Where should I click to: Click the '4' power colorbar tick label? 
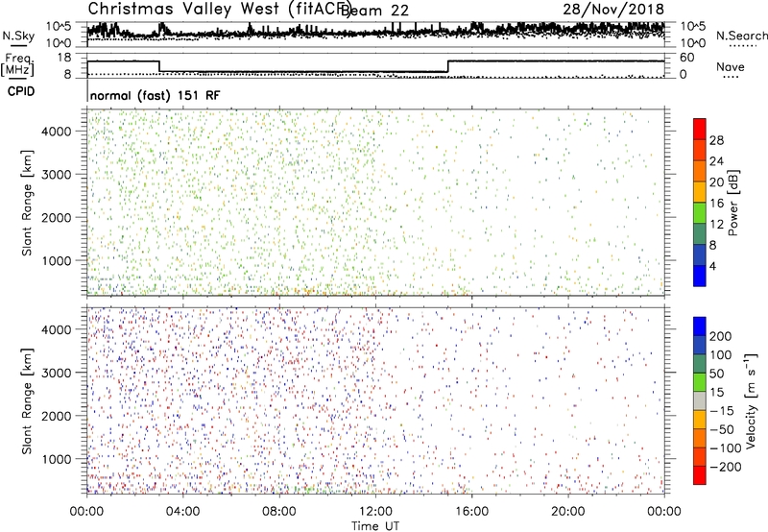click(712, 266)
